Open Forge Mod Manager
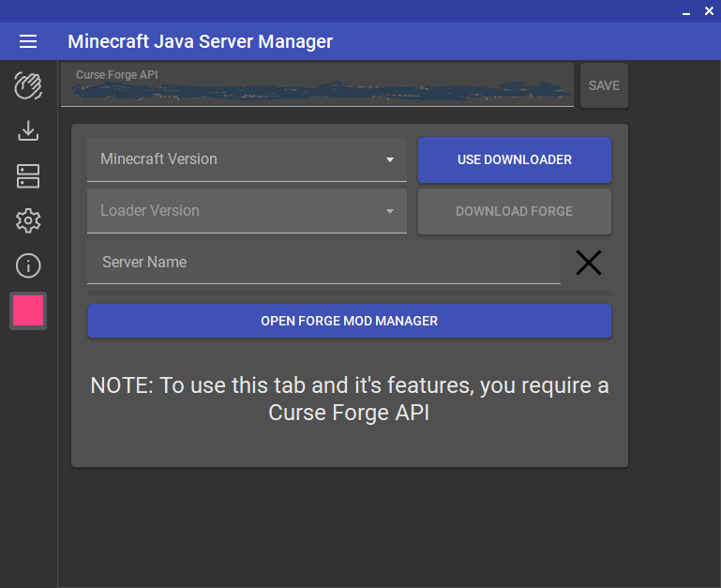 (350, 321)
